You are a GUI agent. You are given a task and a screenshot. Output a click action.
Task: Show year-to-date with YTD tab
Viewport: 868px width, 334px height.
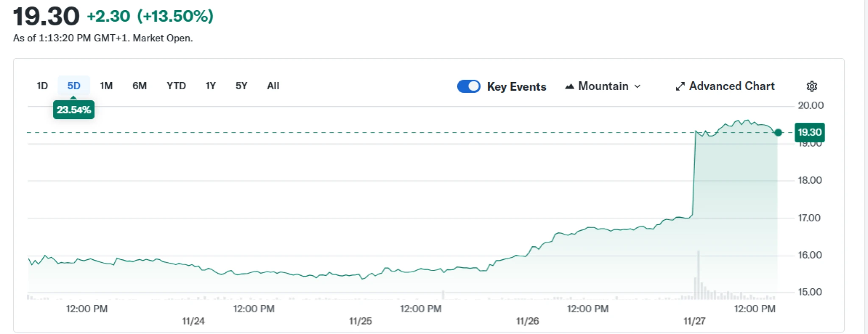pyautogui.click(x=176, y=86)
